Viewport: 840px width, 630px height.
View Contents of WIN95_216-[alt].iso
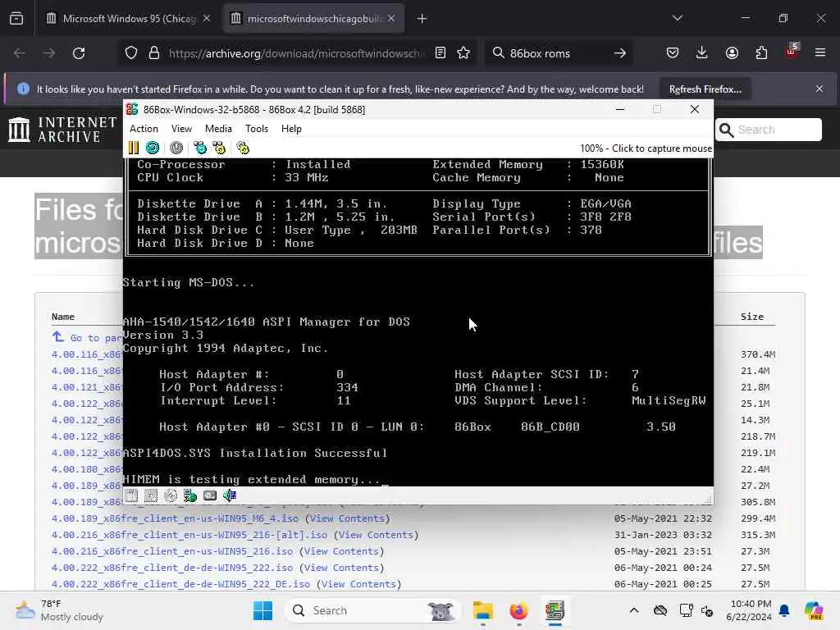(x=376, y=535)
